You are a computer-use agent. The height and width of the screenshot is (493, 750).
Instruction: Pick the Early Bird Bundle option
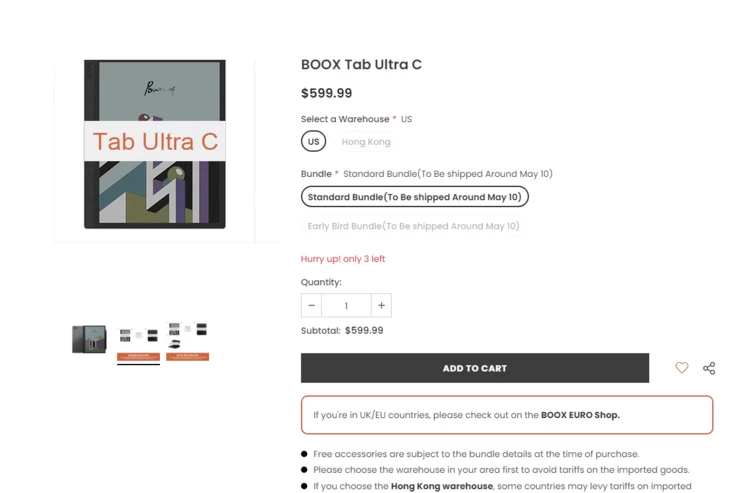click(413, 226)
